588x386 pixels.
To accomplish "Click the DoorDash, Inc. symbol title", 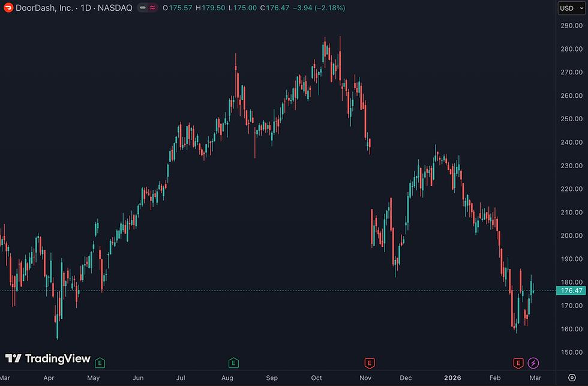I will 44,8.
